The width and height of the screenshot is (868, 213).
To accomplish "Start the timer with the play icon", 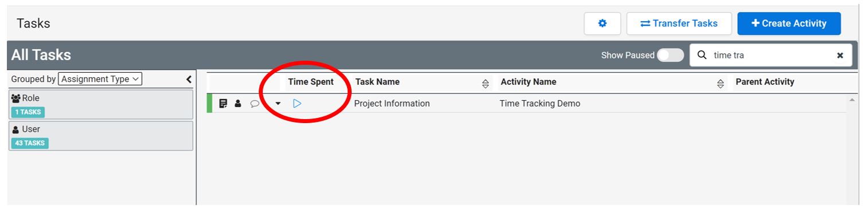I will (297, 104).
